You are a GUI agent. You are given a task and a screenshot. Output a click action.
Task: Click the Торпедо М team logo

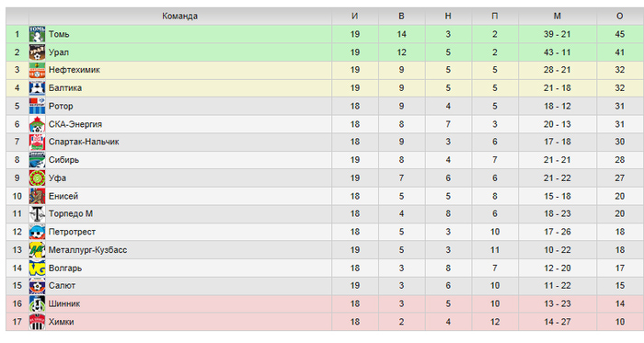tap(37, 213)
